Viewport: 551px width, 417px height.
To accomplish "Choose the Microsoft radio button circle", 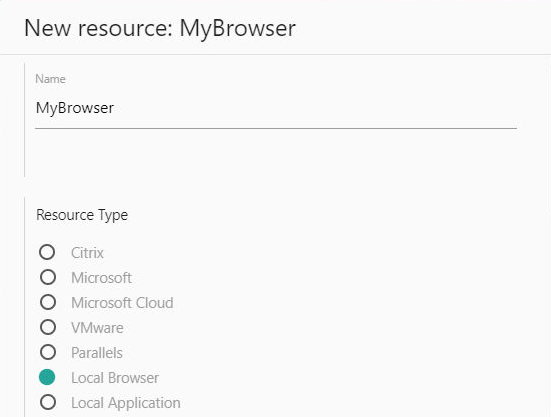I will tap(48, 277).
